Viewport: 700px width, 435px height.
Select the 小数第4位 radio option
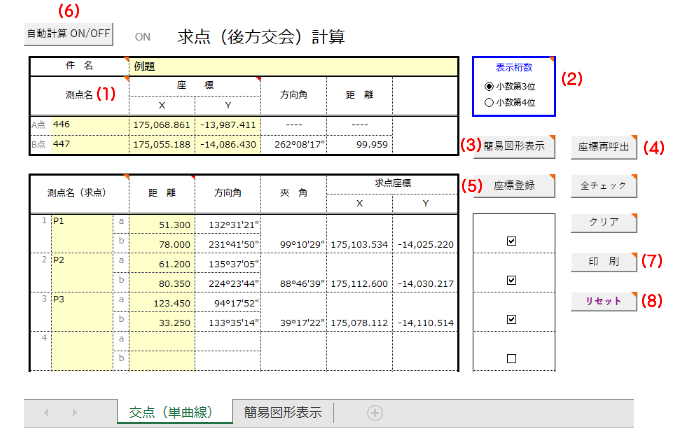pyautogui.click(x=489, y=102)
